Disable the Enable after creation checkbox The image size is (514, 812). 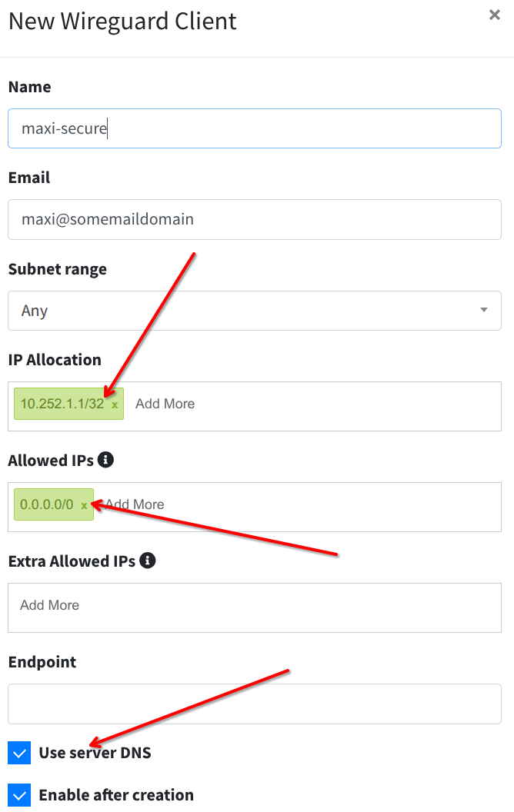[x=19, y=795]
